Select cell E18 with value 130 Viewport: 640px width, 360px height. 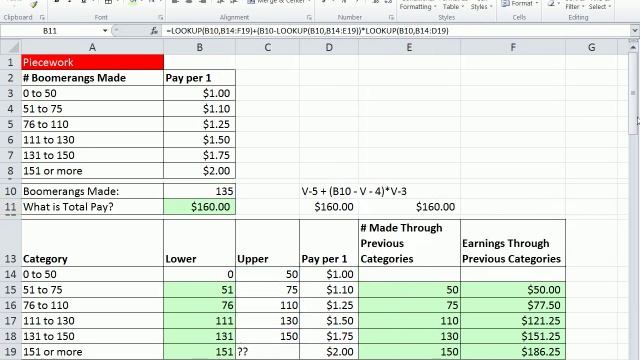pos(409,336)
